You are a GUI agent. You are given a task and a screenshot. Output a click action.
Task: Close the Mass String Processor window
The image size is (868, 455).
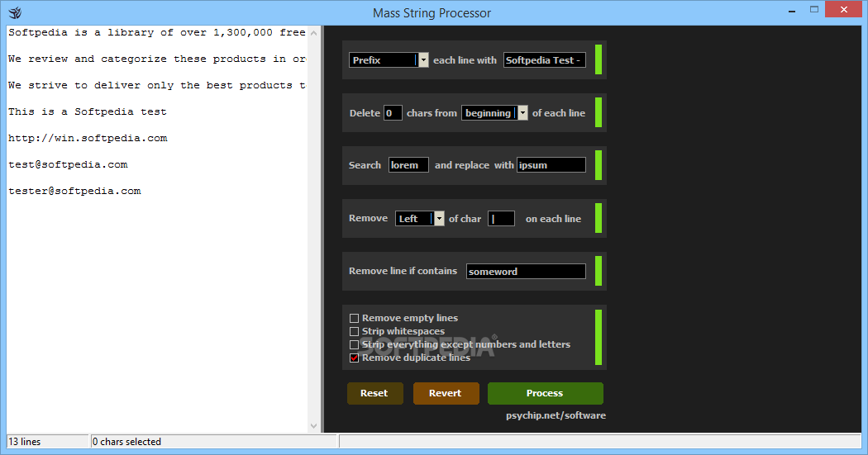[x=844, y=9]
